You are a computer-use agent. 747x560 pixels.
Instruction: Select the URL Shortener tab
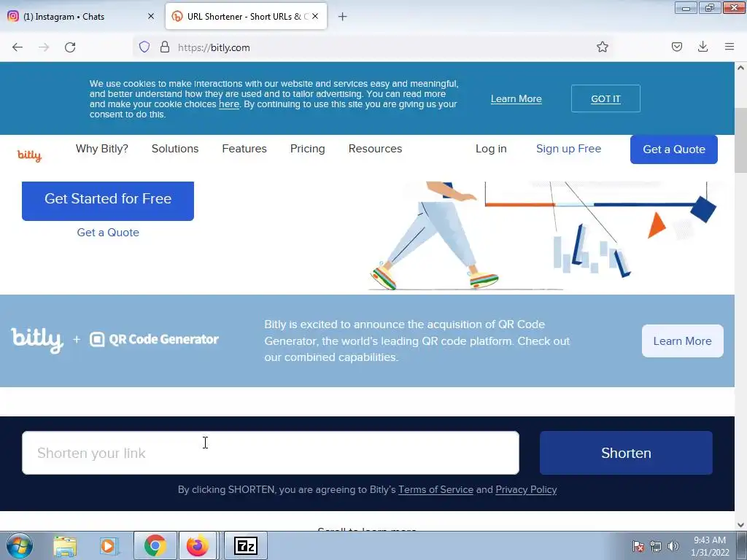pos(246,17)
